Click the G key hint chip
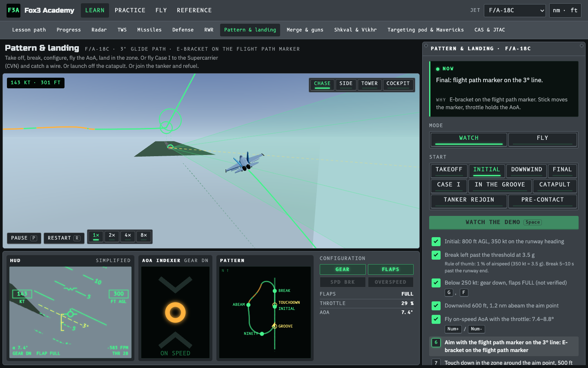 [449, 293]
